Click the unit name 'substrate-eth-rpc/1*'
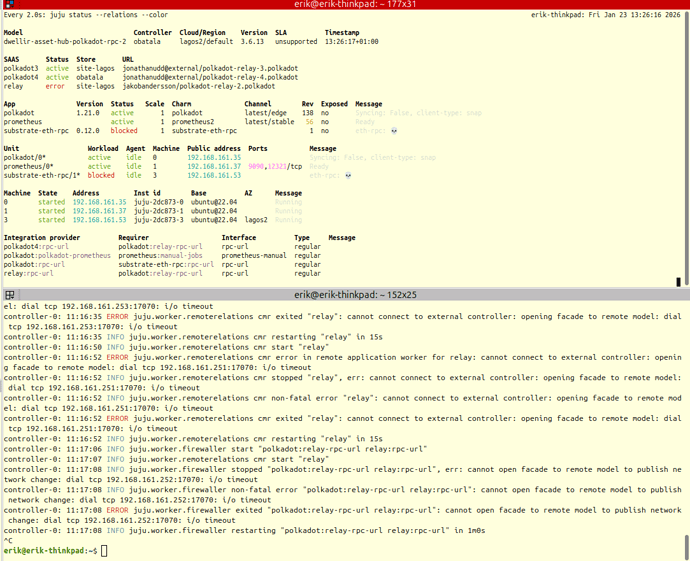The height and width of the screenshot is (561, 690). click(x=42, y=175)
